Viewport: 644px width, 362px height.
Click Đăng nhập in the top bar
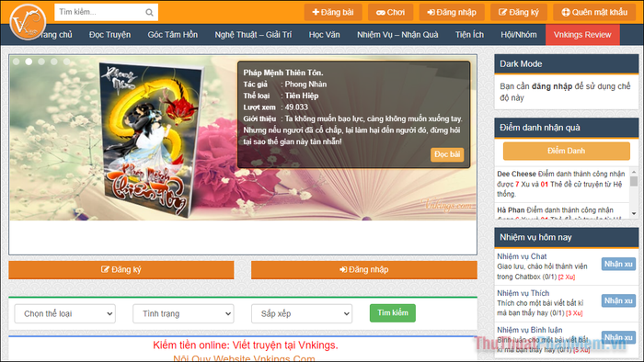[452, 12]
